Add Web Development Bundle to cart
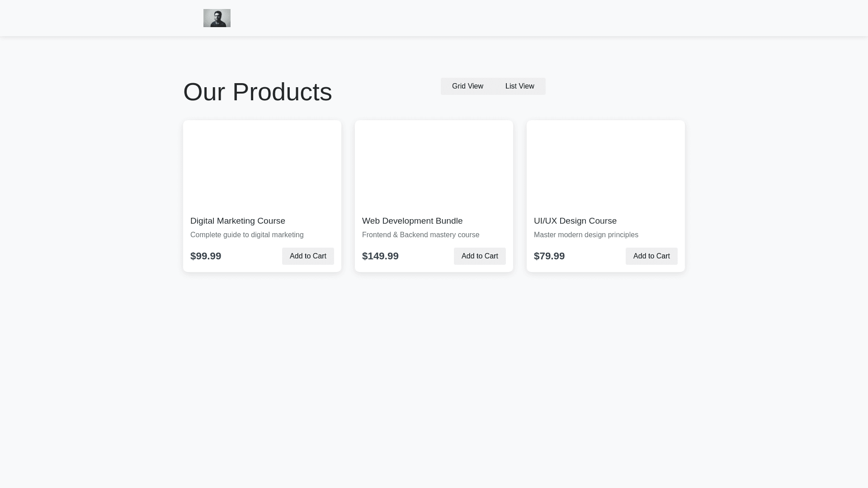868x488 pixels. point(480,256)
